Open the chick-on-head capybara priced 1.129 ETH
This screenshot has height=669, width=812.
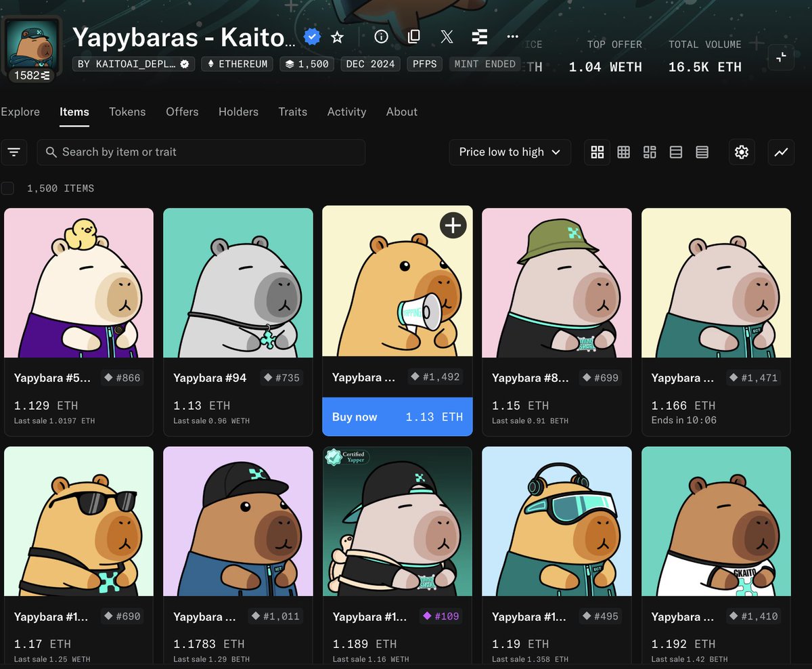78,283
